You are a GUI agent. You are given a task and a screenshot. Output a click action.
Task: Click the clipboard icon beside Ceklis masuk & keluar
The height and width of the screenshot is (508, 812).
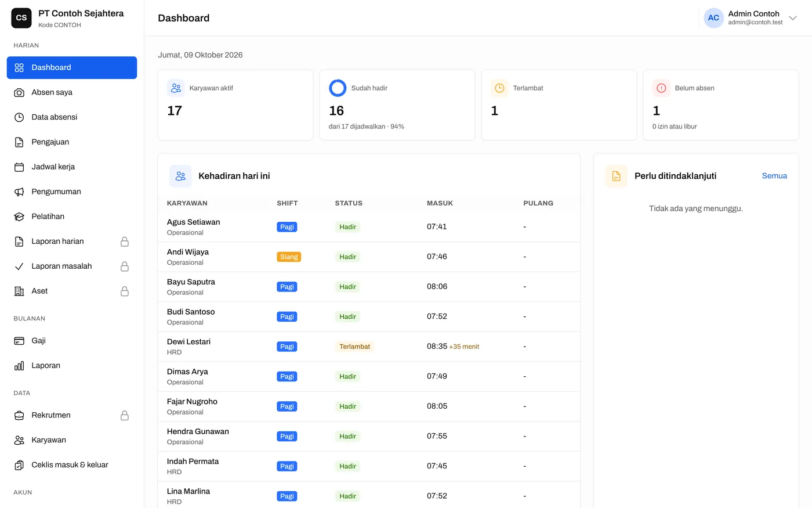(x=19, y=465)
